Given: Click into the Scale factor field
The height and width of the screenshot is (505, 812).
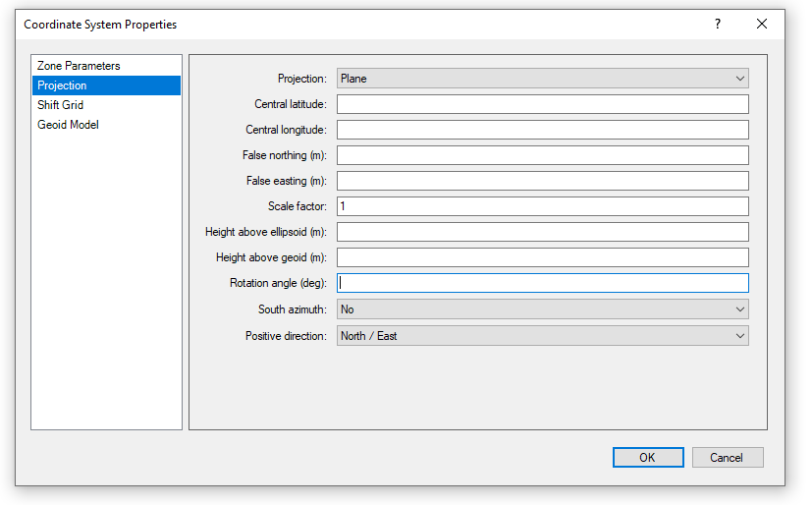Looking at the screenshot, I should click(542, 206).
